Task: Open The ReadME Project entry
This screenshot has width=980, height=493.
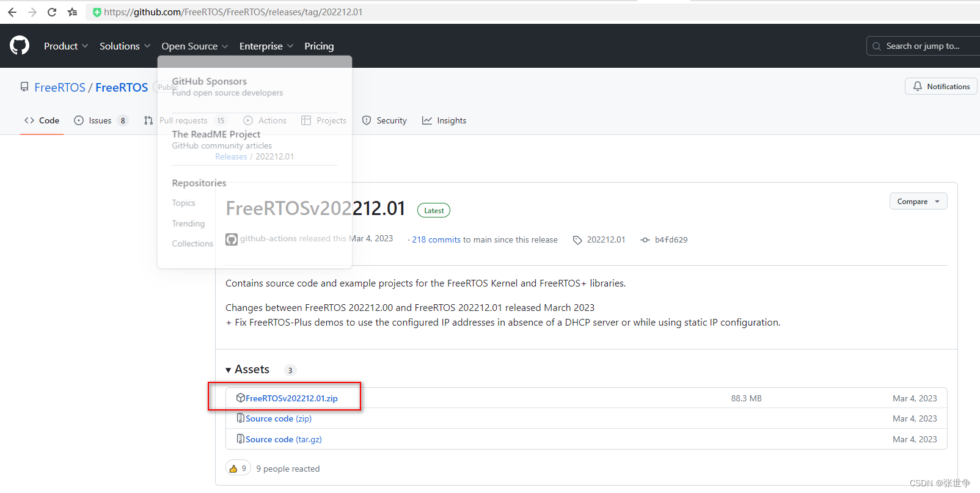Action: [222, 139]
